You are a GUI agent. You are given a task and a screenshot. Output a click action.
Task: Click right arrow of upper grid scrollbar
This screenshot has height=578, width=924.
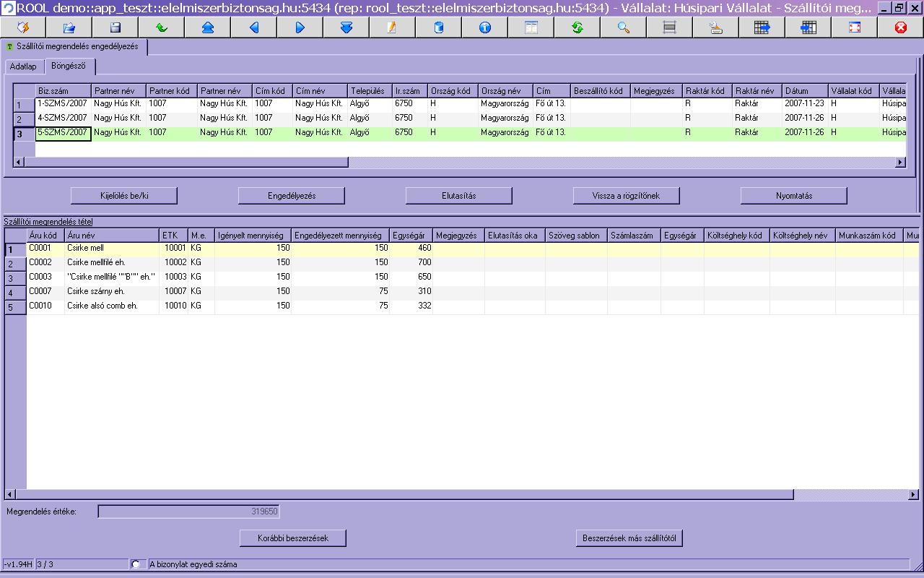[900, 163]
